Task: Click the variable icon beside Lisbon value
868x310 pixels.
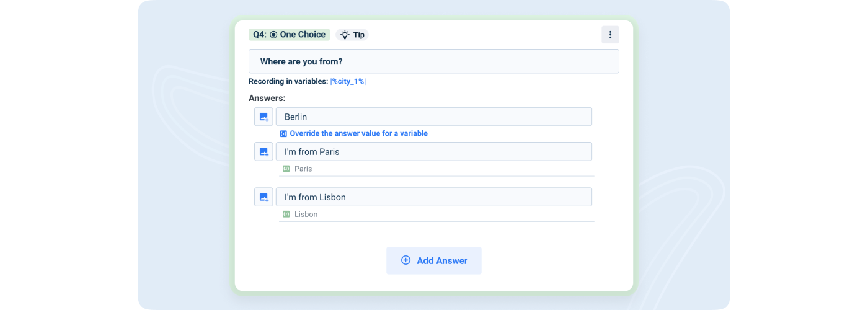Action: point(286,214)
